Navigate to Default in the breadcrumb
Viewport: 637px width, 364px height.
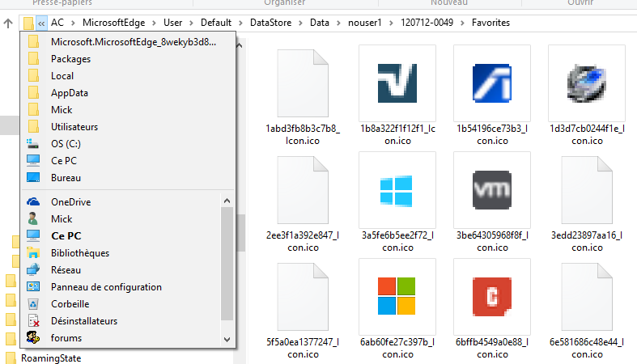(x=216, y=23)
